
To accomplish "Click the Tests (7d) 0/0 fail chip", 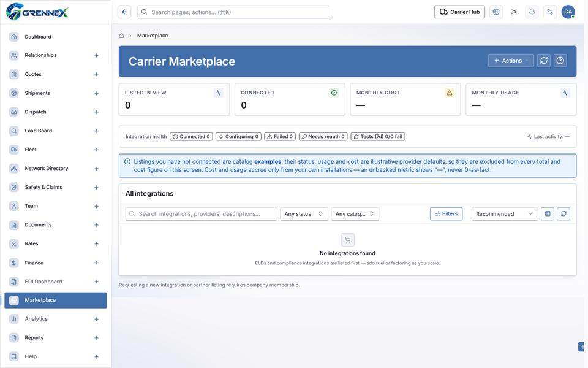I will 378,137.
